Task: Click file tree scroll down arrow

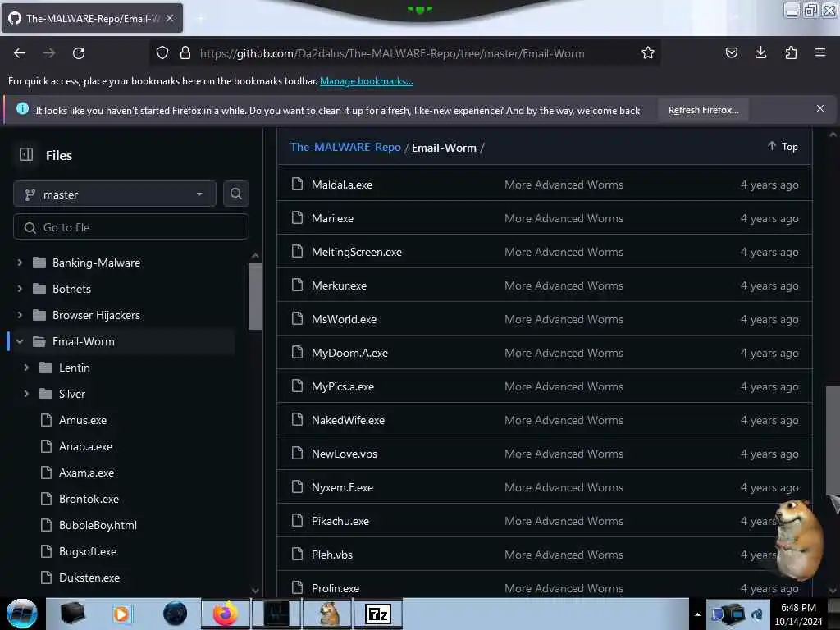Action: click(x=256, y=591)
